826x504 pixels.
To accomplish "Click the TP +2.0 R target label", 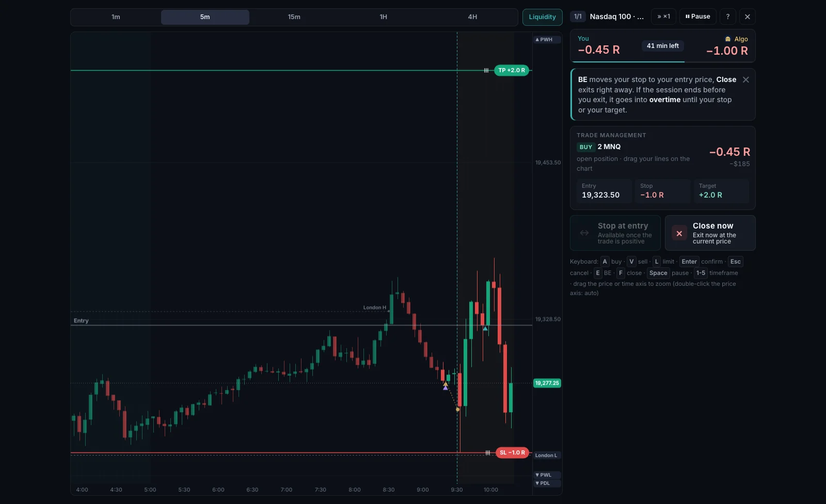I will (x=511, y=70).
